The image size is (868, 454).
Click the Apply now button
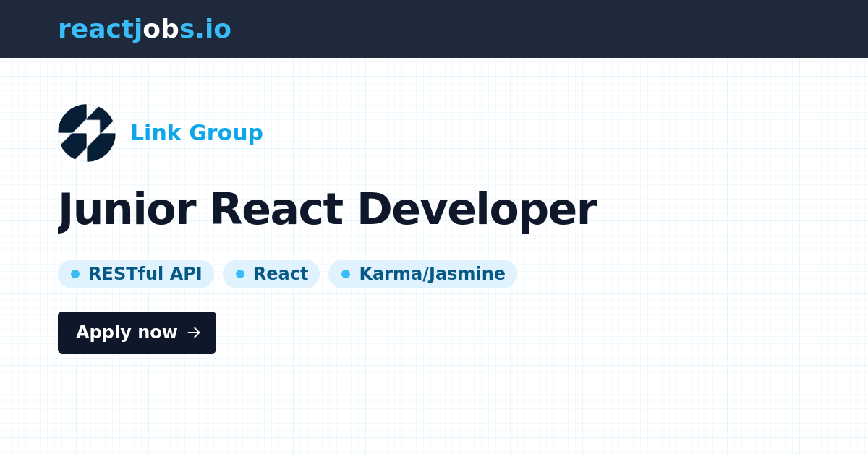tap(137, 333)
